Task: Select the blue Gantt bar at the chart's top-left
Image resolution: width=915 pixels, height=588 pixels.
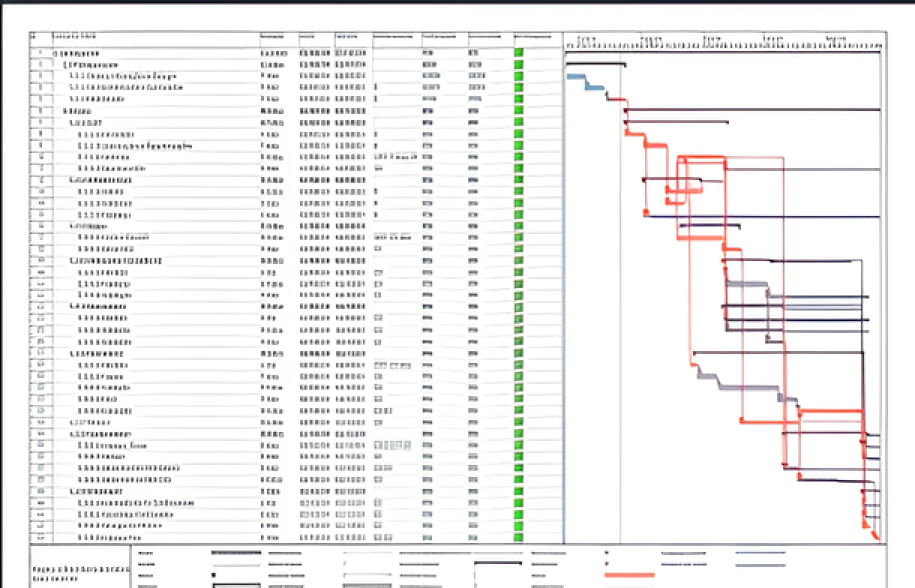Action: click(576, 76)
